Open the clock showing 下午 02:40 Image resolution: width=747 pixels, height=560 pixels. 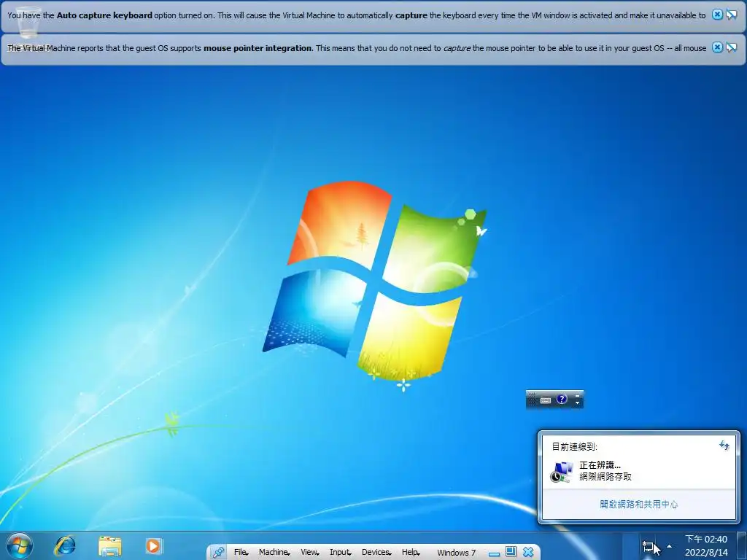click(x=706, y=545)
